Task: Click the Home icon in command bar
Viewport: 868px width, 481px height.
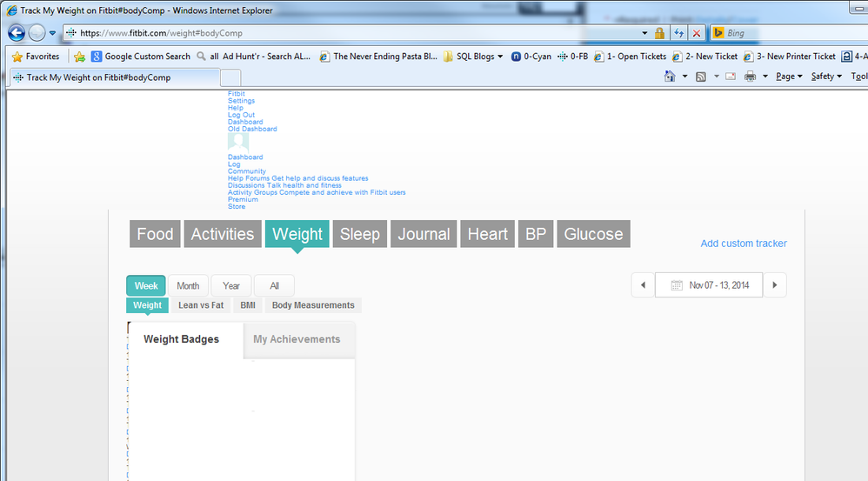Action: point(670,77)
